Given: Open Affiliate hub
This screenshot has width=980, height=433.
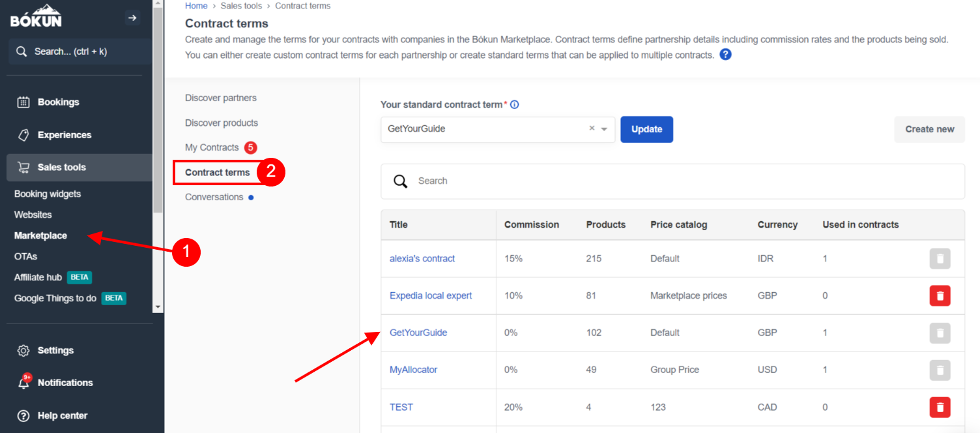Looking at the screenshot, I should click(x=38, y=277).
